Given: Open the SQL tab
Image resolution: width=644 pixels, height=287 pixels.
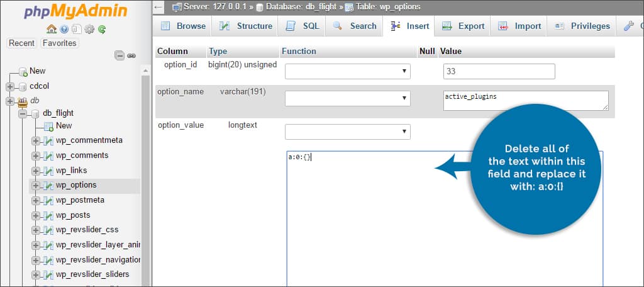Looking at the screenshot, I should [303, 26].
